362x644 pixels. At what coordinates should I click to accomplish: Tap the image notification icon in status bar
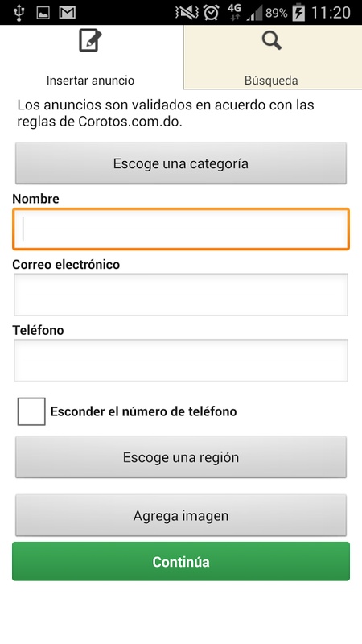point(43,13)
